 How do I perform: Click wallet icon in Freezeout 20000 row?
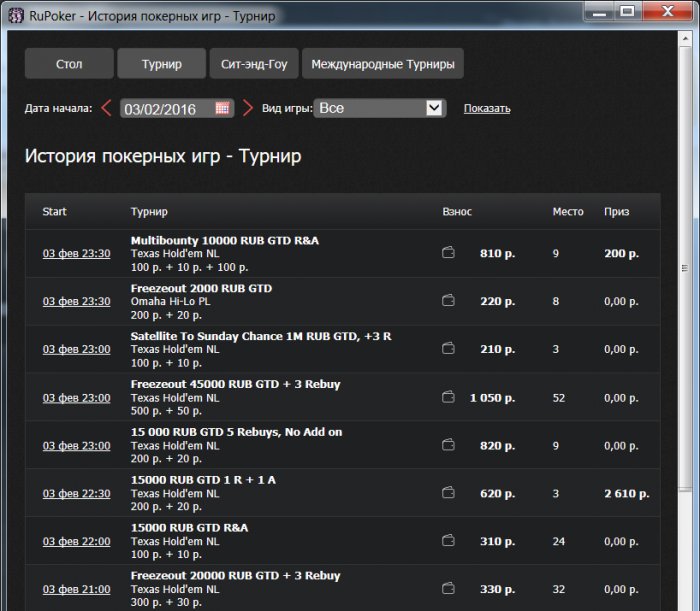[x=448, y=589]
